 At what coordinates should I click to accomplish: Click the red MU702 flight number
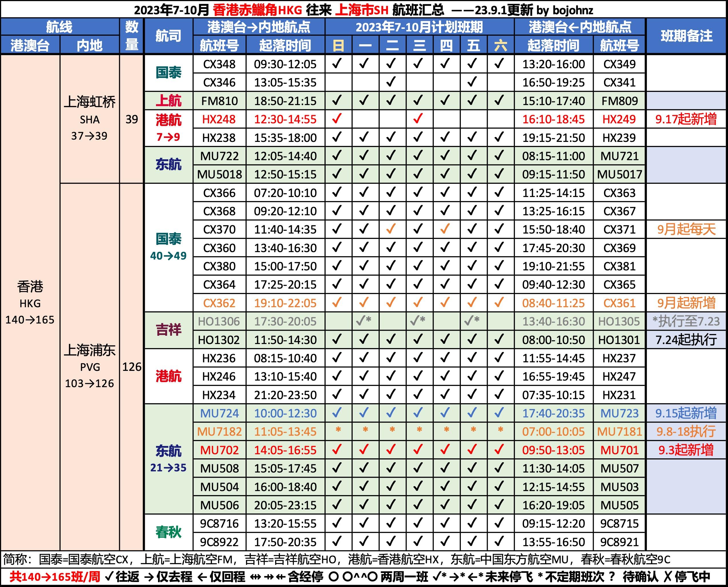pos(219,450)
